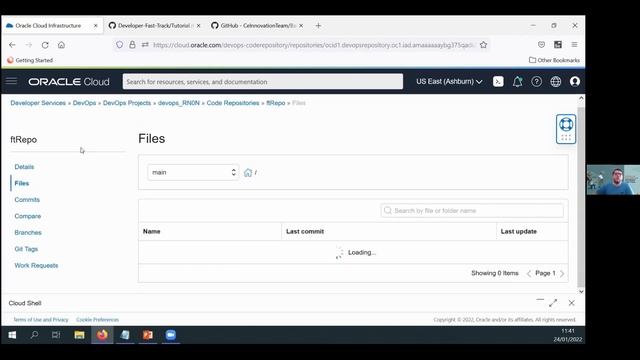Switch to the Oracle Cloud Infrastructure tab
The height and width of the screenshot is (360, 640).
click(x=48, y=25)
